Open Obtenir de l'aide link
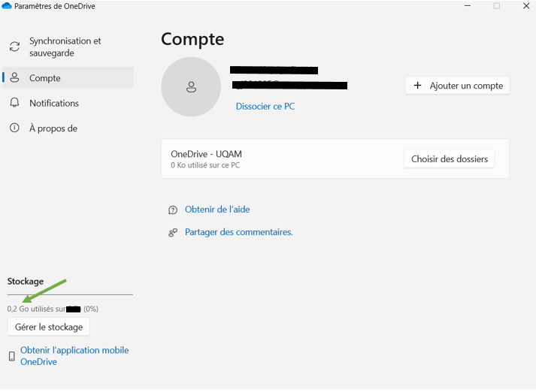Screen dimensions: 536x392 [x=217, y=210]
